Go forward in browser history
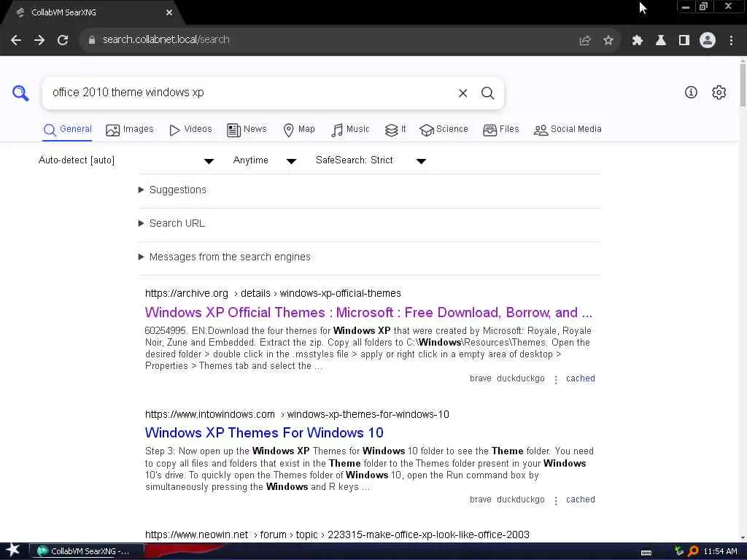 tap(39, 40)
